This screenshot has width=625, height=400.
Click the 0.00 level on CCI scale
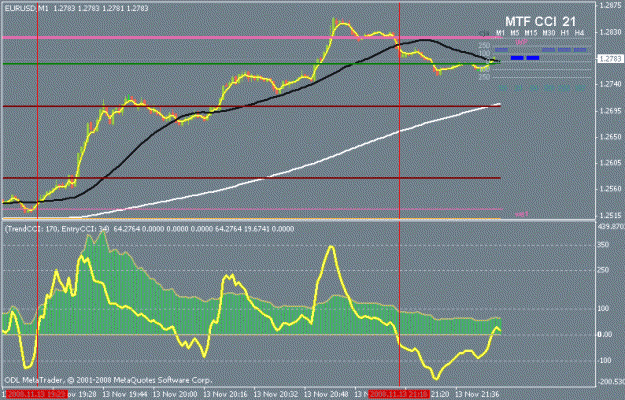tap(605, 334)
